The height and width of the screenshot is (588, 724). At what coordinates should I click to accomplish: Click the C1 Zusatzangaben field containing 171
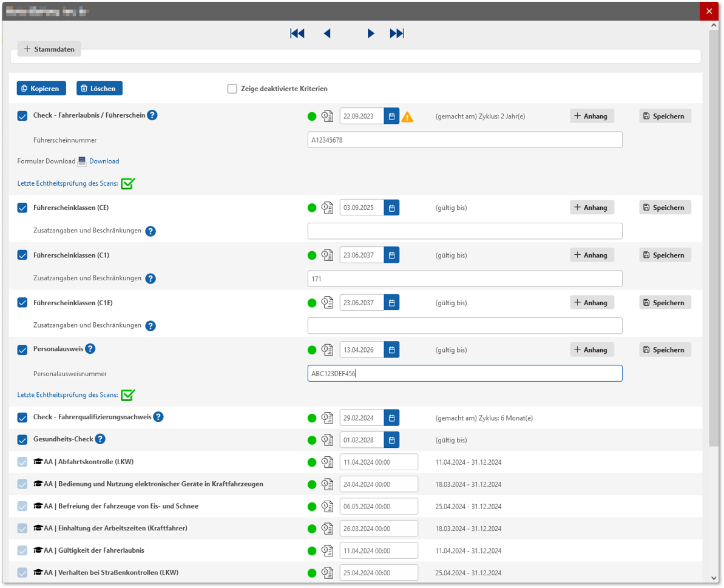pyautogui.click(x=465, y=279)
